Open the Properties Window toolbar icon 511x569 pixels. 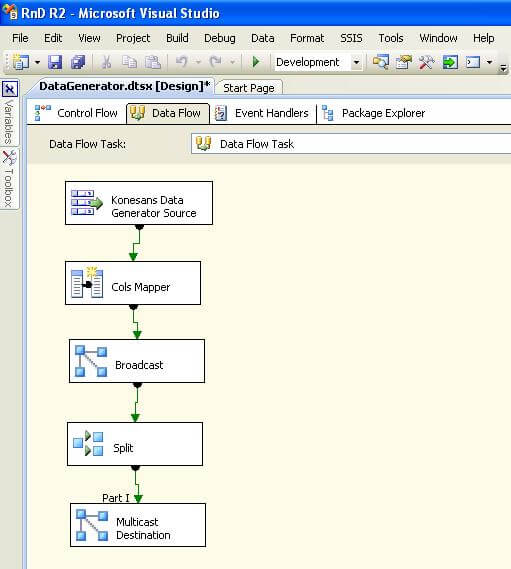click(x=404, y=62)
